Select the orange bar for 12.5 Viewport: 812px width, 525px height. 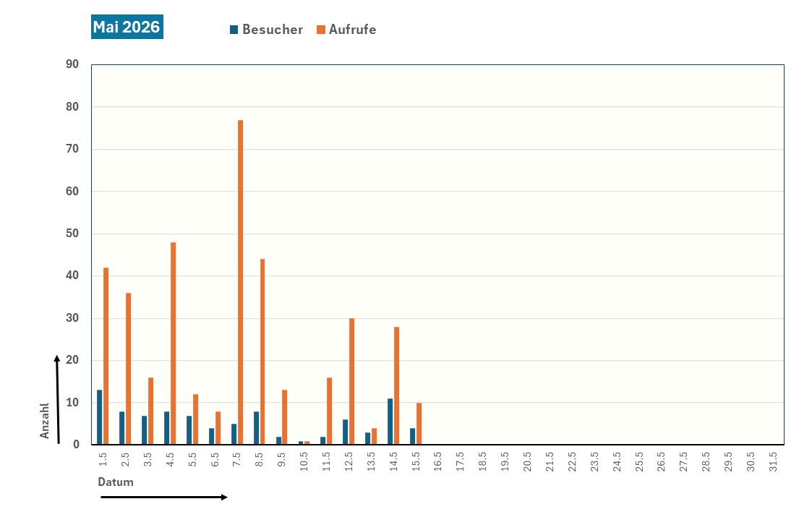(351, 381)
